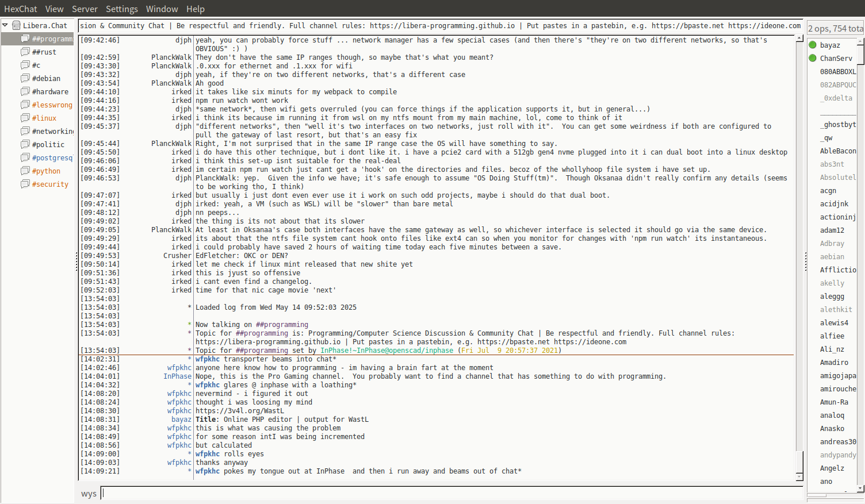
Task: Click the Crusher nickname in the chat log
Action: tap(177, 256)
